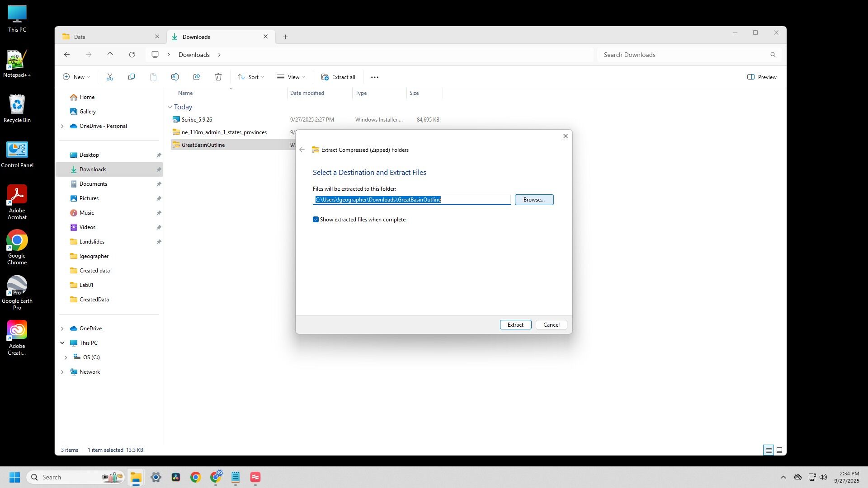
Task: Open the Sort dropdown
Action: coord(251,77)
